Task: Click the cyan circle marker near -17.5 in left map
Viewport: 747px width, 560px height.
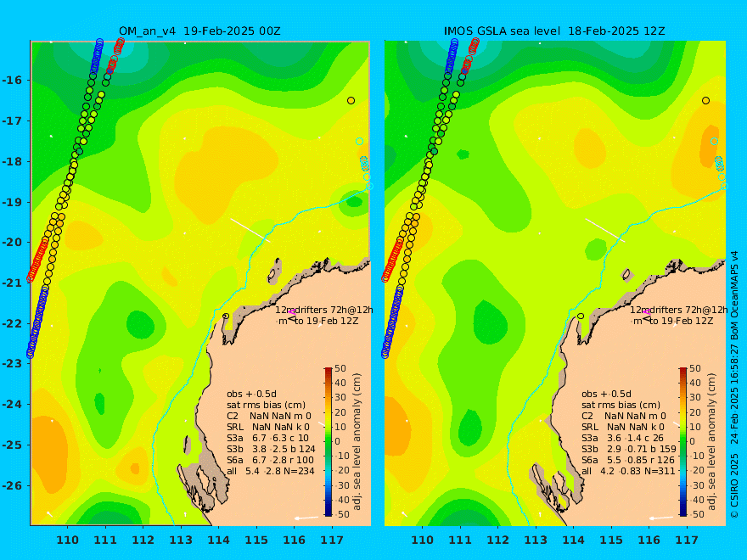Action: click(x=360, y=142)
